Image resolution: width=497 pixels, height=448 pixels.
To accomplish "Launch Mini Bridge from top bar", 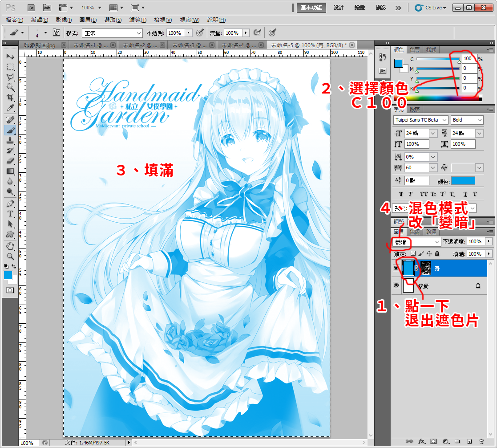I will pos(47,8).
